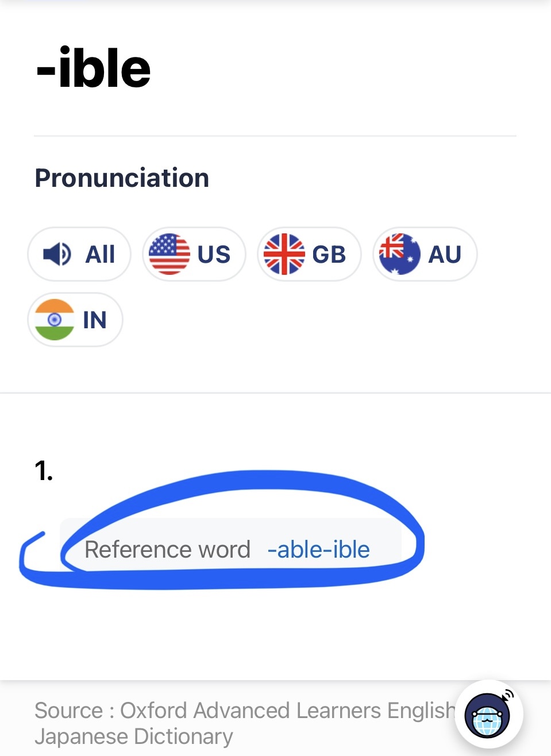Tap the sound-wave badge on assistant bubble
Screen dimensions: 551x756
507,696
